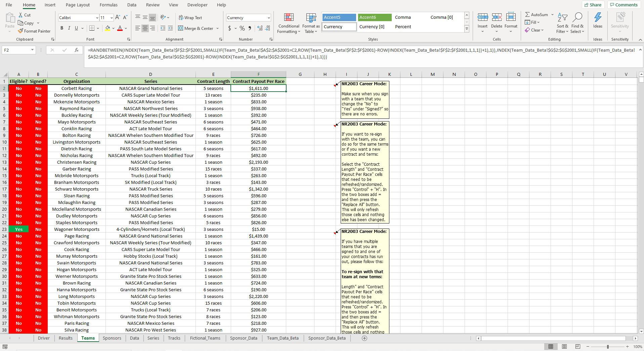Toggle Wrap Text on
Image resolution: width=644 pixels, height=351 pixels.
pos(190,18)
